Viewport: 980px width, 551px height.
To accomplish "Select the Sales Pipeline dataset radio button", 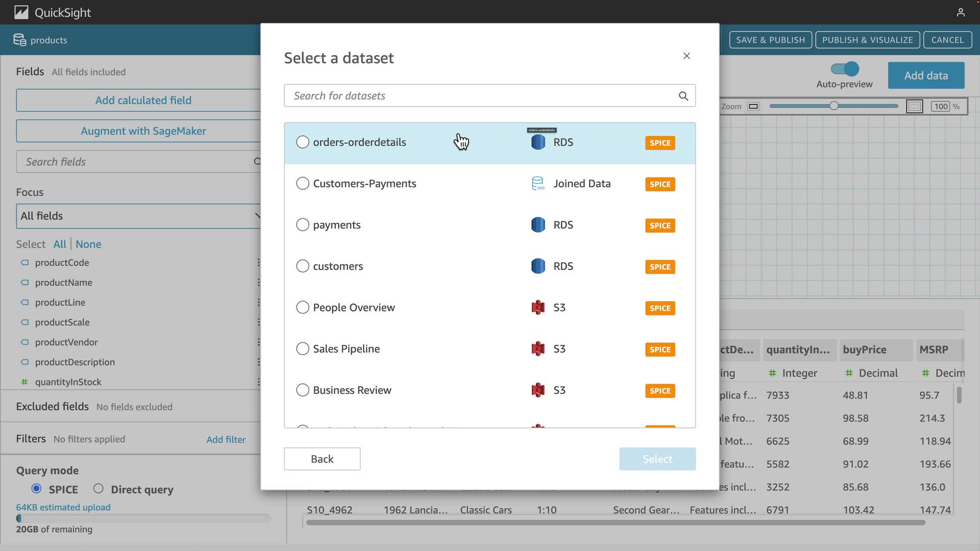I will [x=303, y=349].
